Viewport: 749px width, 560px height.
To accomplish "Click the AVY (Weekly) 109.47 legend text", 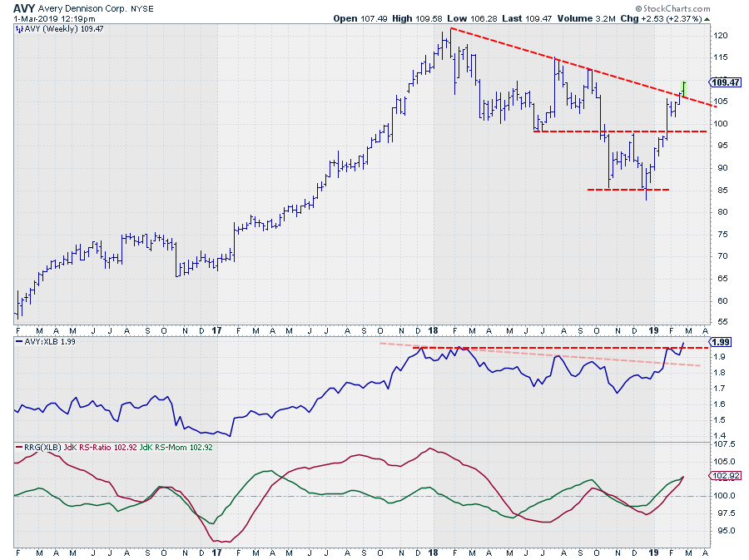I will (x=64, y=29).
